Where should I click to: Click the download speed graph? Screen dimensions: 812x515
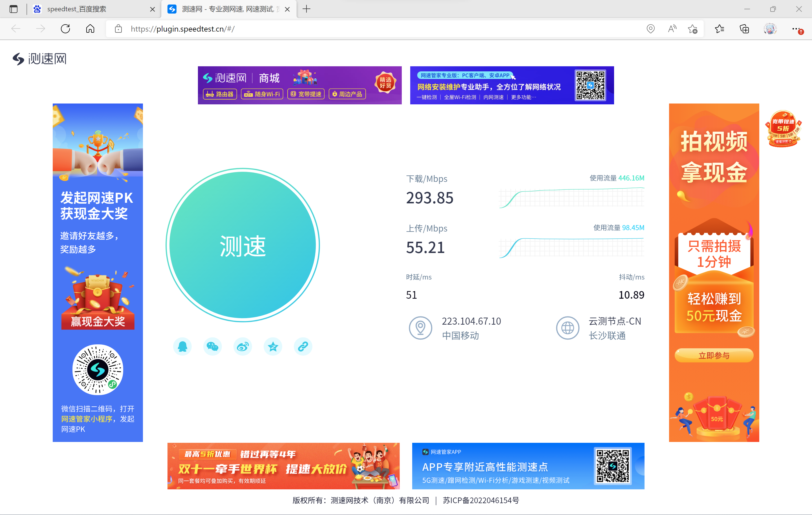572,198
